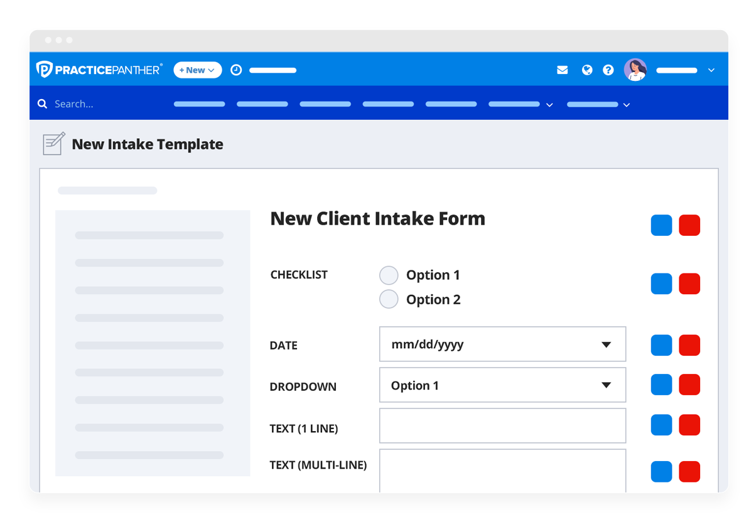Click red button beside the CHECKLIST row
Screen dimensions: 756x532
click(x=689, y=284)
